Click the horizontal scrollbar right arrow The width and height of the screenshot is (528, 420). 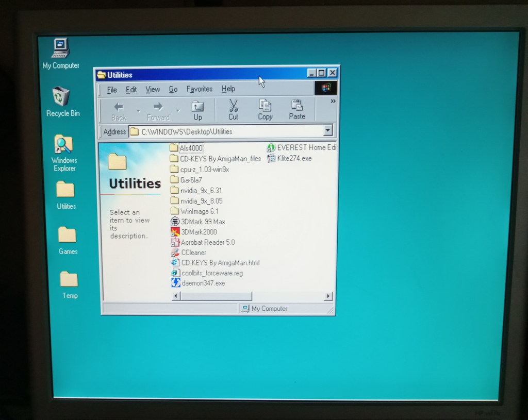[x=328, y=296]
